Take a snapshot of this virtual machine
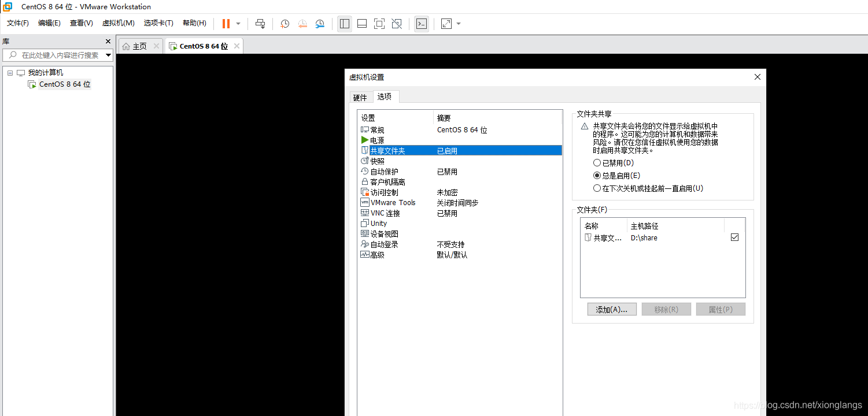The height and width of the screenshot is (416, 868). tap(285, 24)
